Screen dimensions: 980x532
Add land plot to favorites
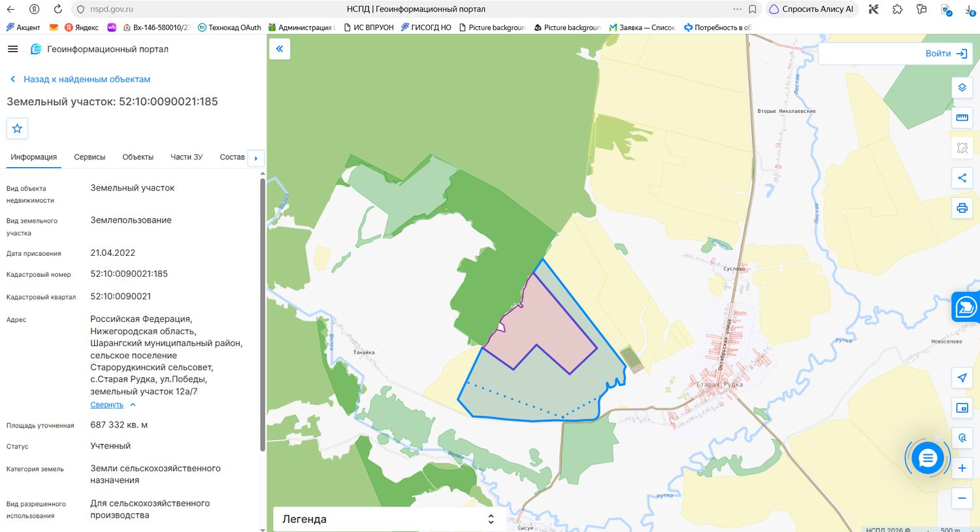(17, 129)
